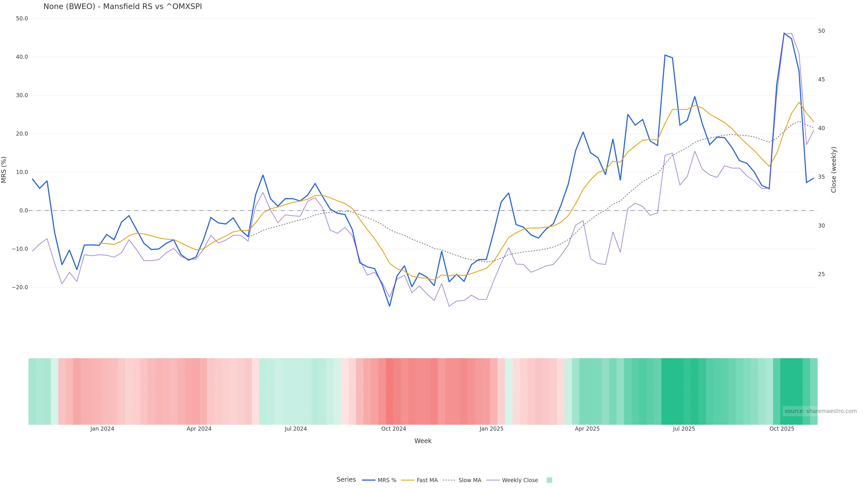This screenshot has height=488, width=868.
Task: Toggle the Weekly Close legend entry
Action: pyautogui.click(x=520, y=480)
